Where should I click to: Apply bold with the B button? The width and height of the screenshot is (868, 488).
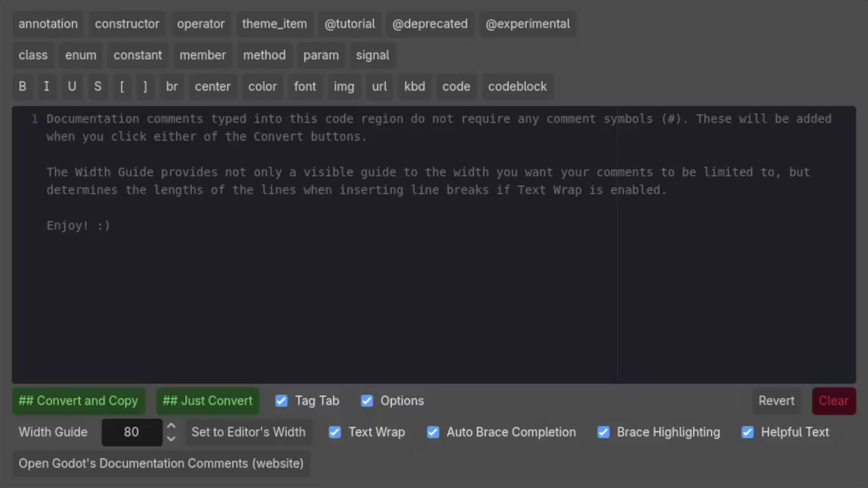pyautogui.click(x=22, y=86)
